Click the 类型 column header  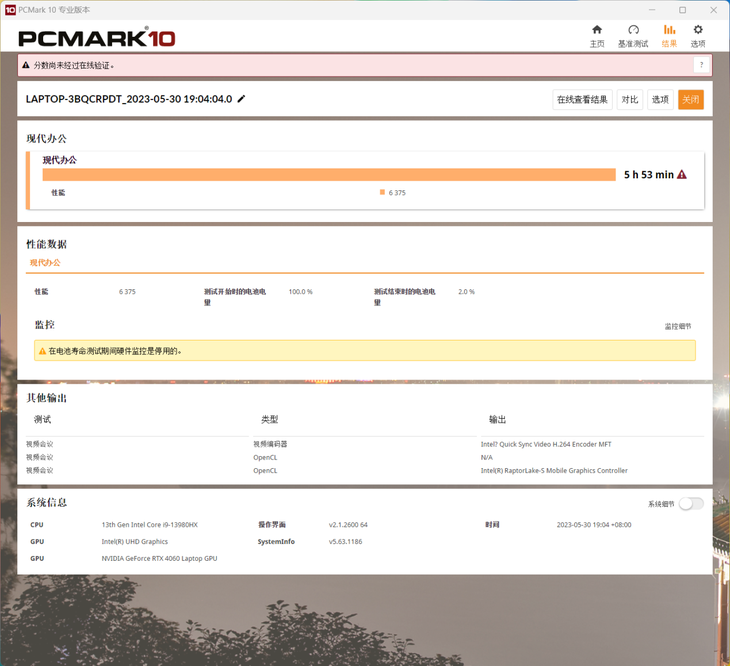click(270, 419)
